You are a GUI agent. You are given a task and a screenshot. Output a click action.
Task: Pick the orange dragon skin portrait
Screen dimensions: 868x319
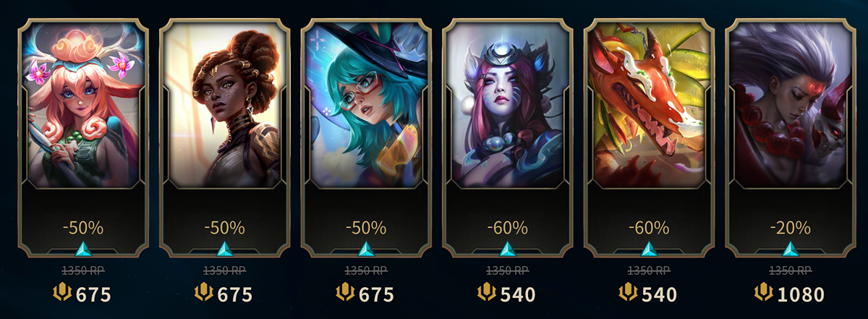click(x=649, y=105)
